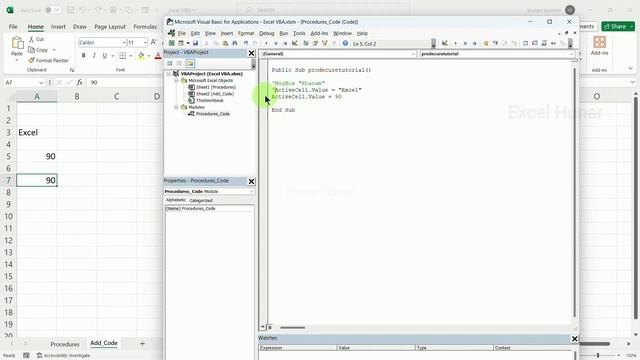Open the Tools menu in VBA editor
The width and height of the screenshot is (640, 360).
tap(299, 33)
